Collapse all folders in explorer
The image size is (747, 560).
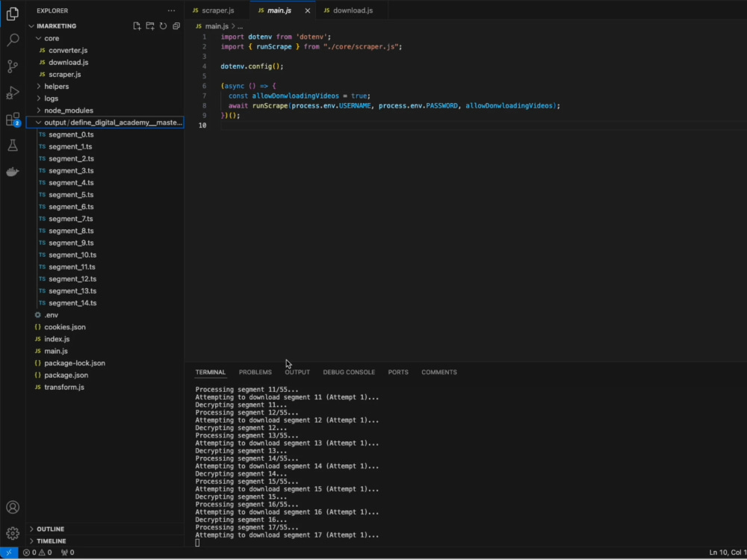click(176, 26)
